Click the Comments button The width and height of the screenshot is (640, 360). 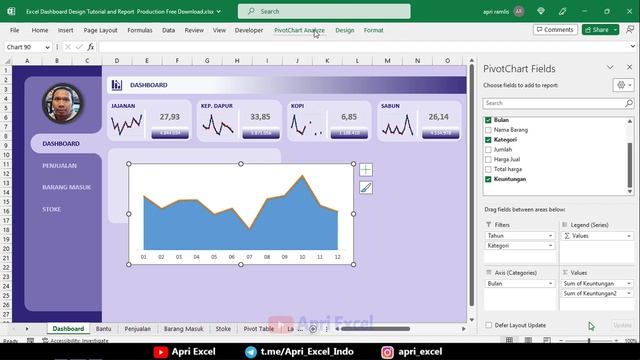[555, 29]
